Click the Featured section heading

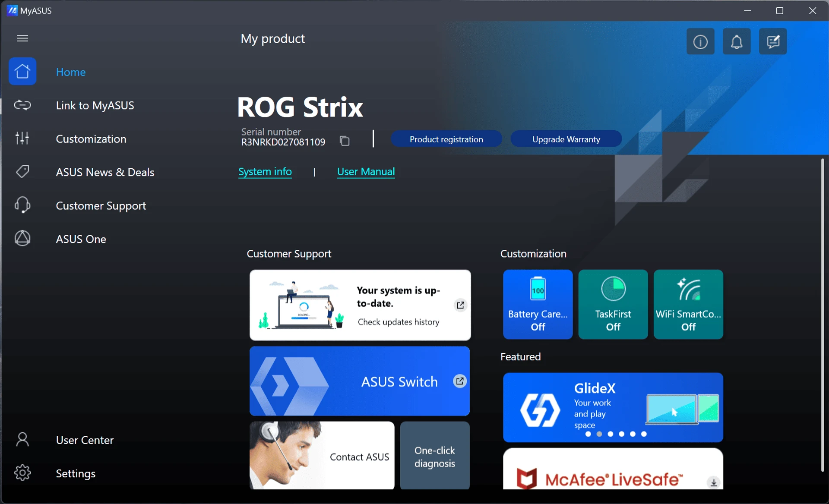[520, 357]
